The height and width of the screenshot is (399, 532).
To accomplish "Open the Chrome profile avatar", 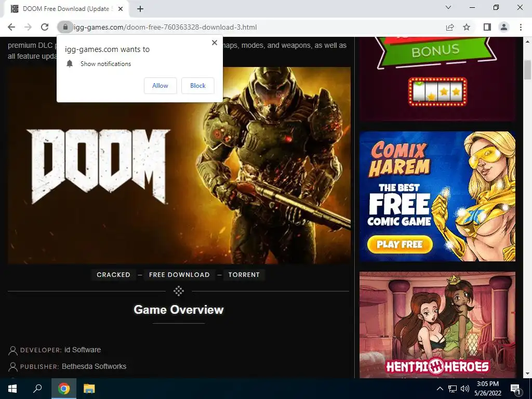I will coord(504,27).
